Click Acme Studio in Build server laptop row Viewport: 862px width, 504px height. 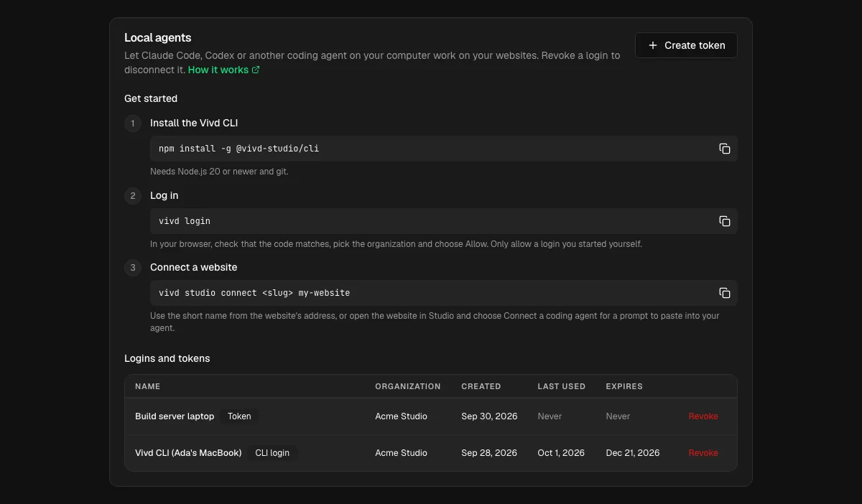click(x=401, y=416)
